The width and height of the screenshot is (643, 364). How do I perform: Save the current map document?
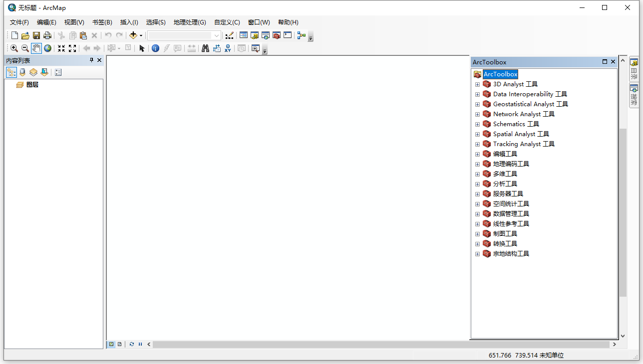click(x=36, y=35)
